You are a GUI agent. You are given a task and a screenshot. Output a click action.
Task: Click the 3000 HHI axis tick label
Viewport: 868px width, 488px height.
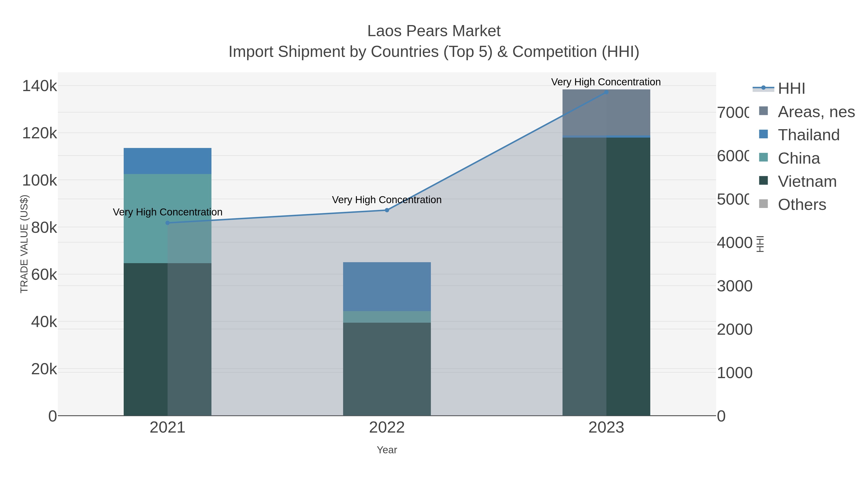[x=735, y=286]
